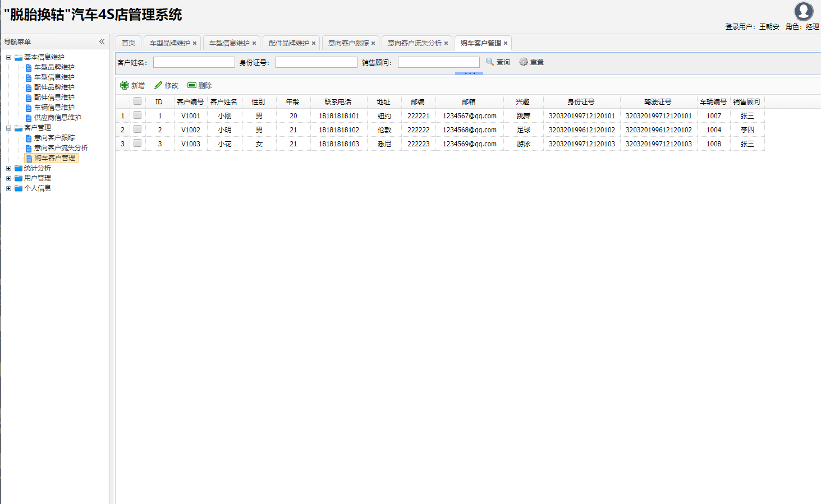This screenshot has height=504, width=821.
Task: Click the magnifier icon for 查询
Action: point(490,62)
